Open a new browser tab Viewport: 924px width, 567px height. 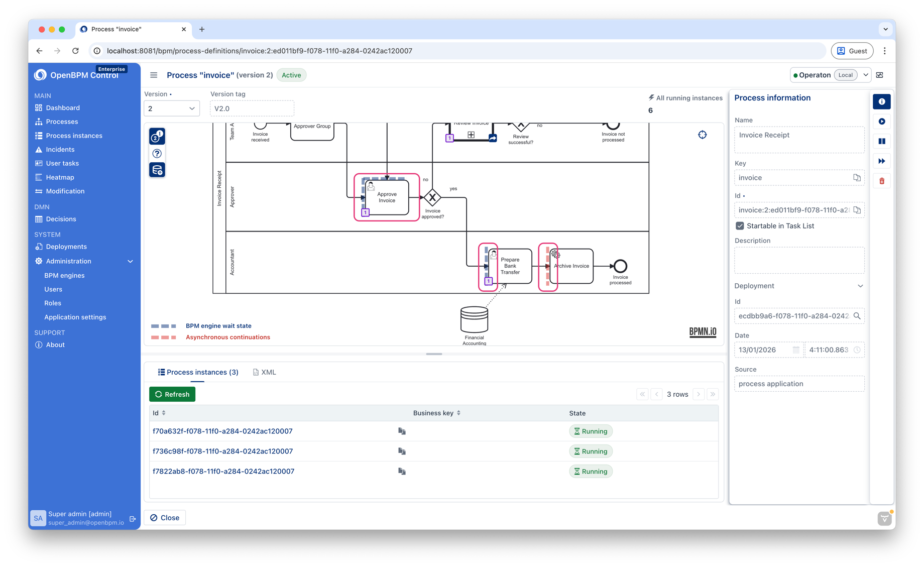[202, 29]
